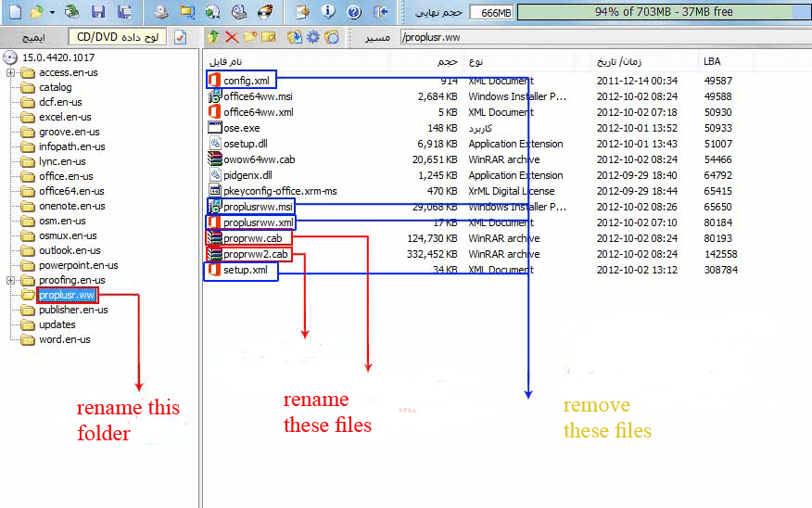
Task: Select the osetup.dll file
Action: click(246, 144)
